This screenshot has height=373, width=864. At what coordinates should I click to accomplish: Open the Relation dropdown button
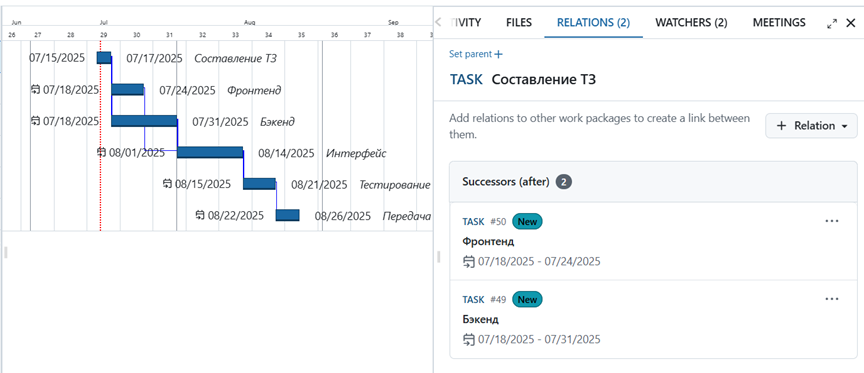coord(812,126)
